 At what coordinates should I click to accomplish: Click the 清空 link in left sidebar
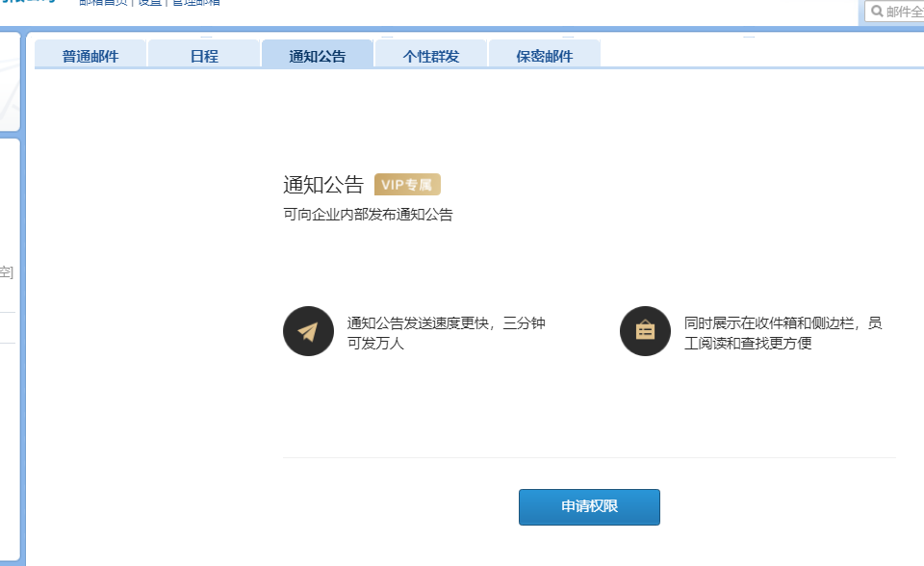[x=6, y=272]
